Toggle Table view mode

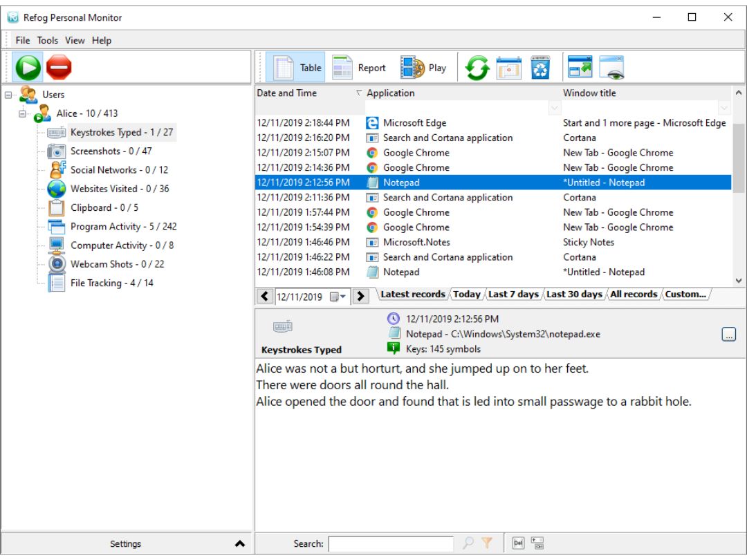point(295,68)
